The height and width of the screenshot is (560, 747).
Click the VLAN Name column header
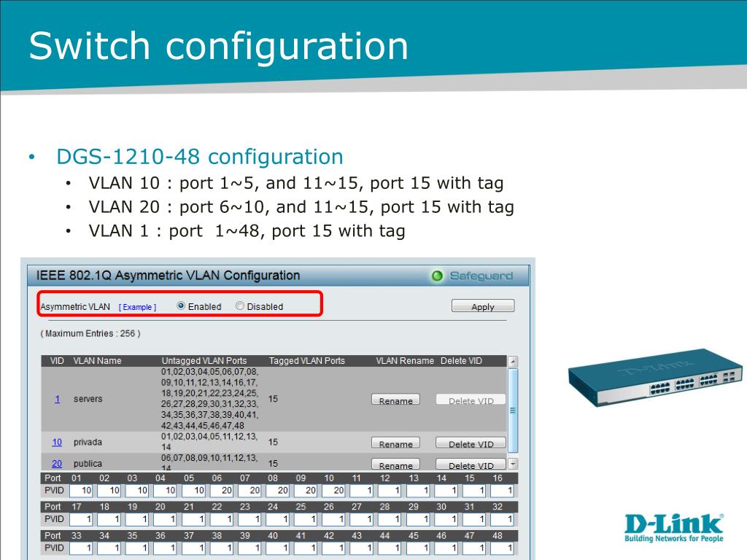97,360
